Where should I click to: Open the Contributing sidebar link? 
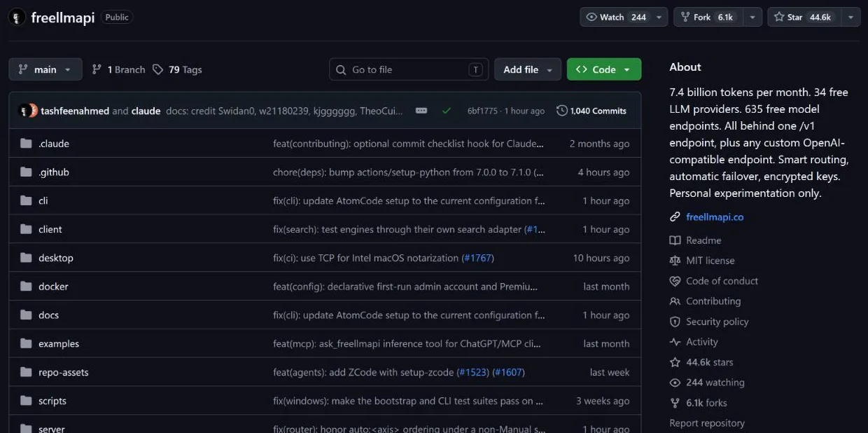(x=713, y=301)
